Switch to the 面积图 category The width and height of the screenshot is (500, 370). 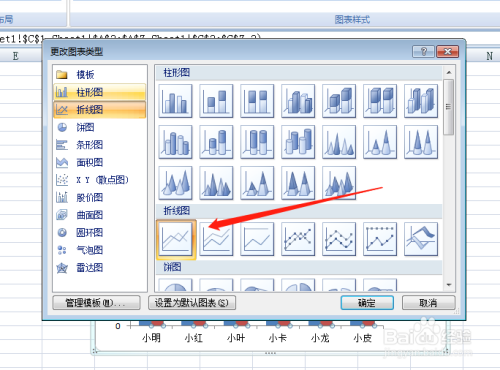[100, 162]
